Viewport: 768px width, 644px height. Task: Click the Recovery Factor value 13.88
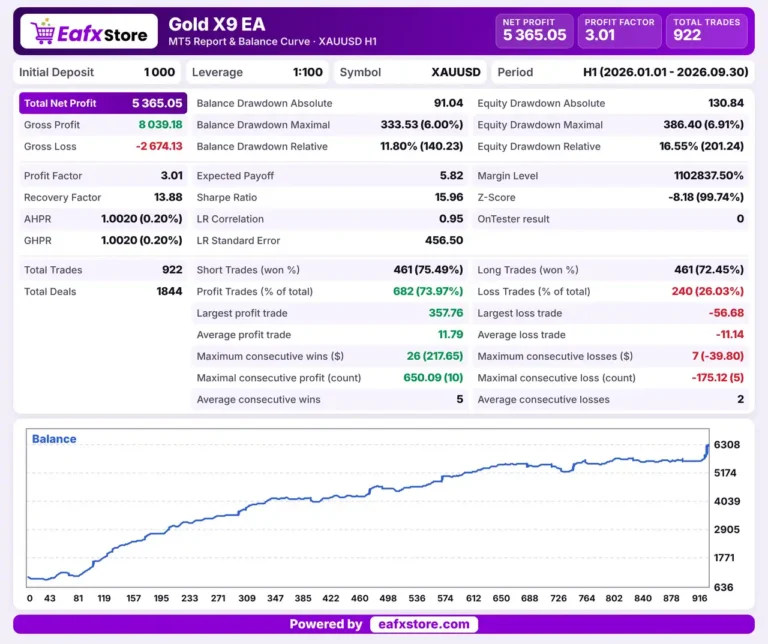coord(168,197)
